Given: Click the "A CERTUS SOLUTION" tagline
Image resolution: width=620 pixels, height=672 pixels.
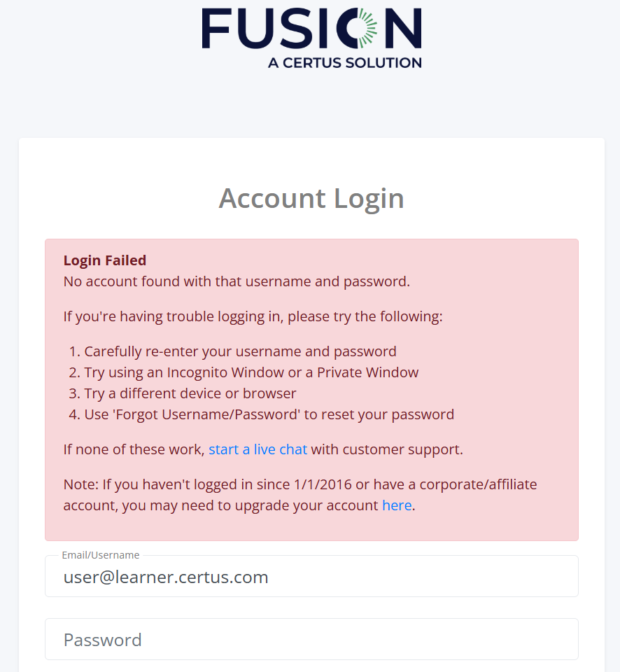Looking at the screenshot, I should coord(344,62).
